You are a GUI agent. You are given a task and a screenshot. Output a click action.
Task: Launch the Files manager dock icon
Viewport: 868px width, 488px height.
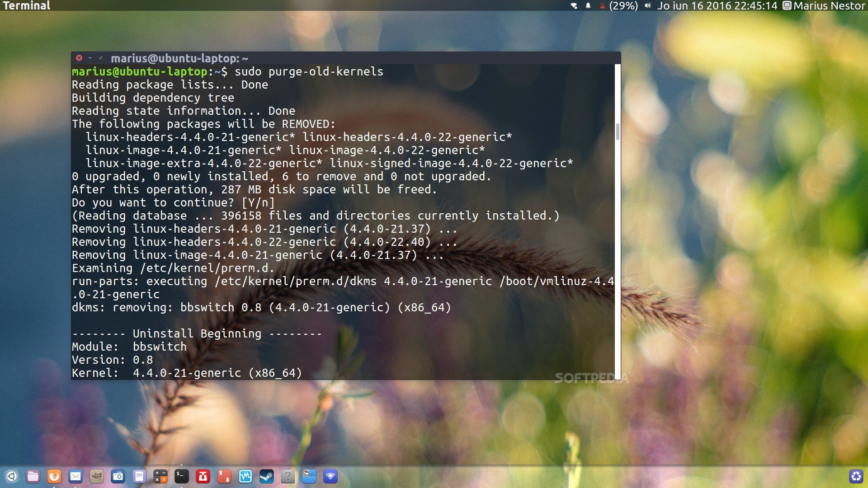click(x=33, y=476)
